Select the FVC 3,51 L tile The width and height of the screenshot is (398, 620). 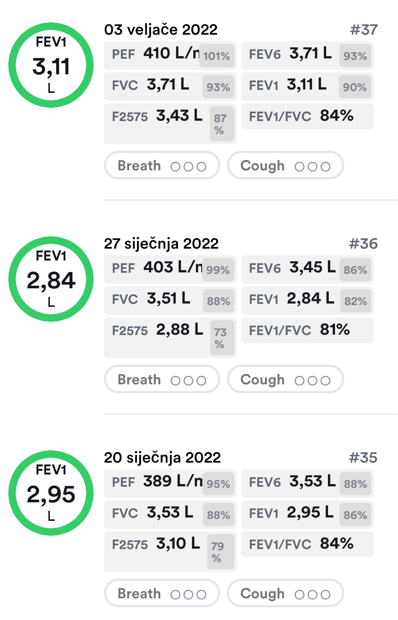click(170, 300)
